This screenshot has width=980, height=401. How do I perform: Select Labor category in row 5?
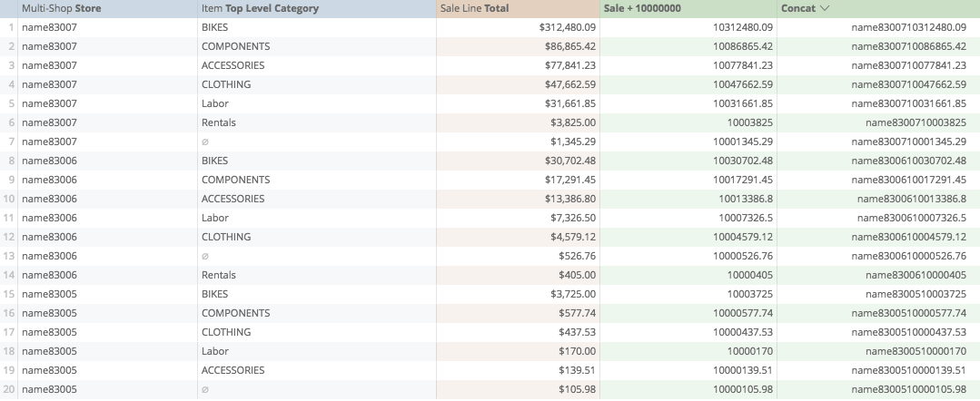coord(317,103)
